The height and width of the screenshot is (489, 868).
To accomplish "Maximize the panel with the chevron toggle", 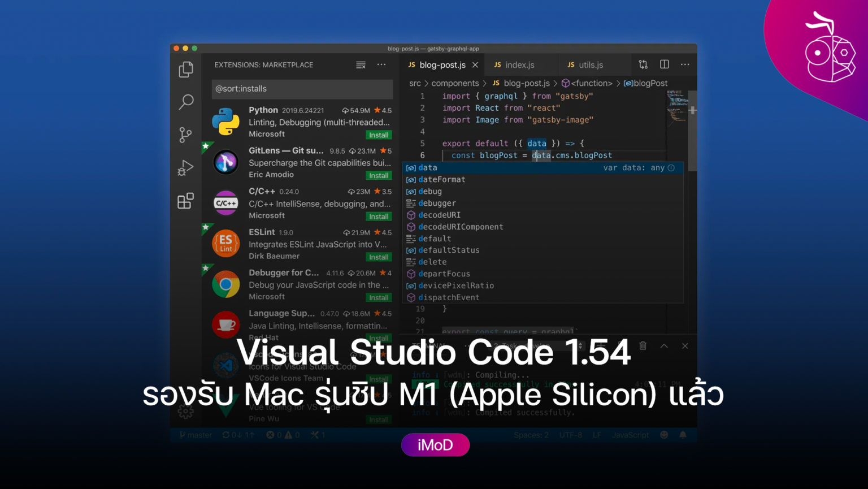I will [x=663, y=345].
